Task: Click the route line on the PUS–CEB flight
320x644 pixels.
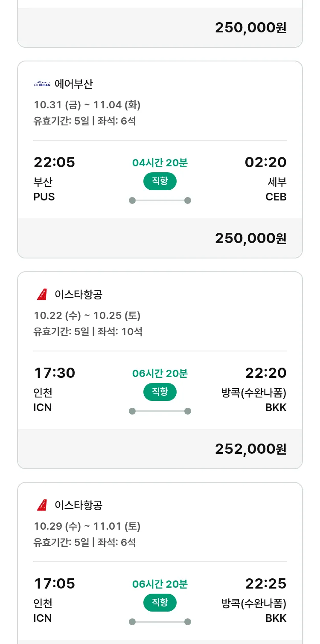Action: pyautogui.click(x=160, y=200)
